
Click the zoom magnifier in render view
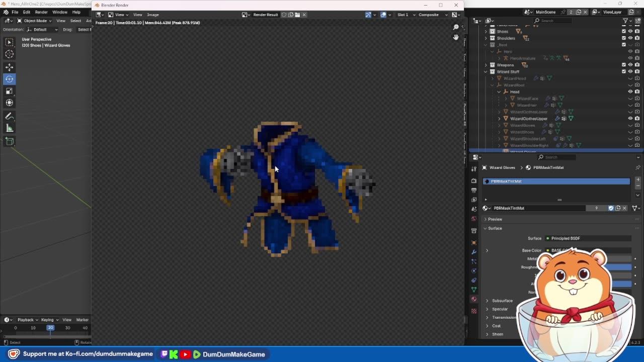[x=456, y=27]
